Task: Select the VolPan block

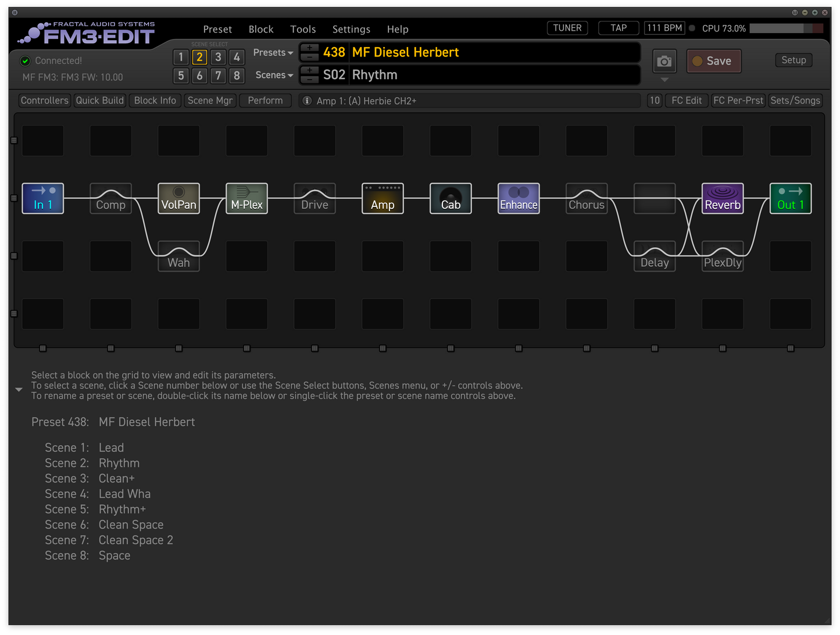Action: point(178,198)
